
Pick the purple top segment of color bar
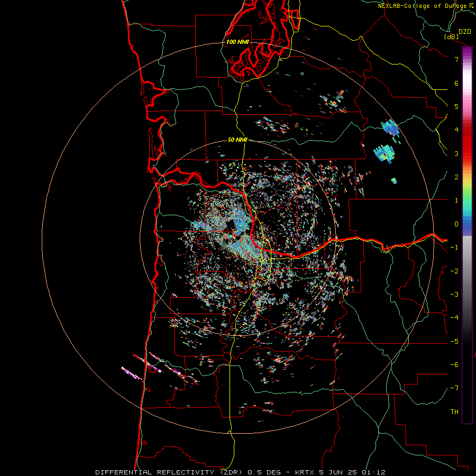click(x=467, y=51)
